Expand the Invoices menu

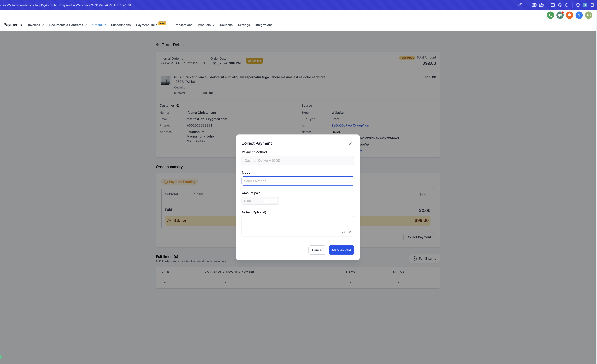coord(36,25)
